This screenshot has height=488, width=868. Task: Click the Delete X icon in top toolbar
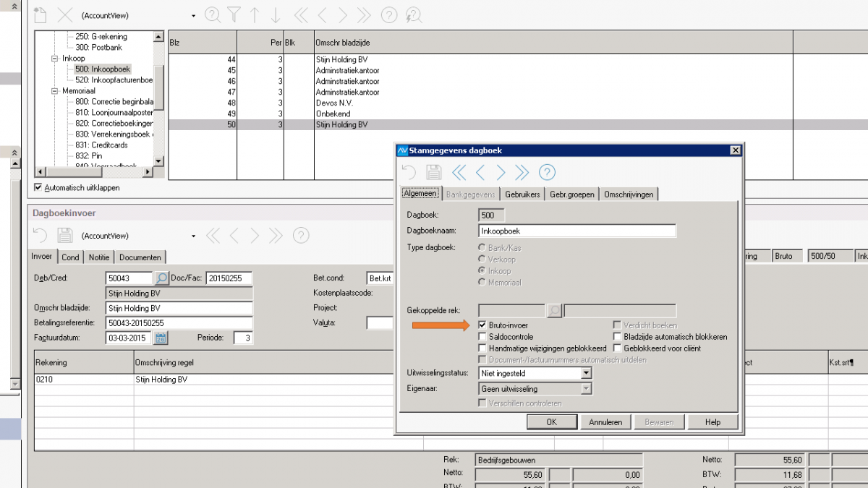click(65, 14)
